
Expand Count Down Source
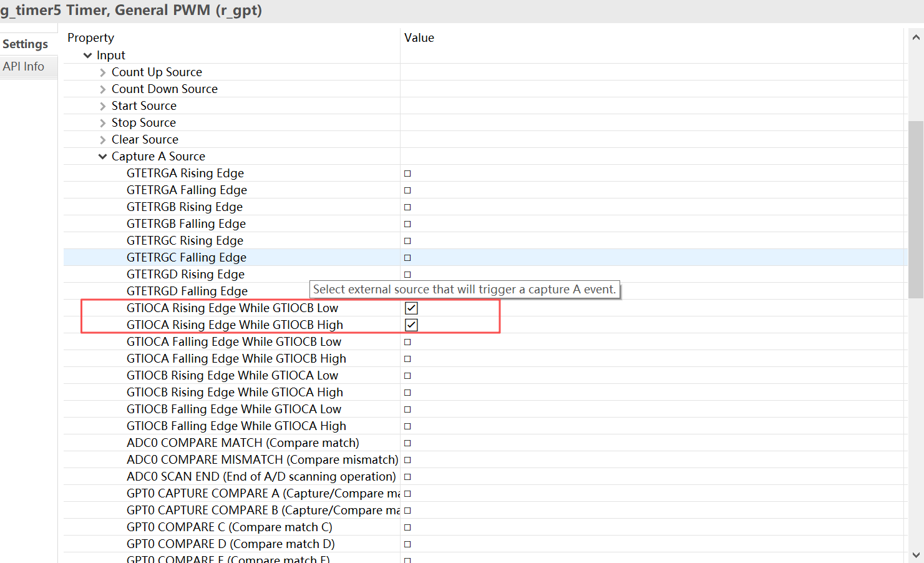103,89
